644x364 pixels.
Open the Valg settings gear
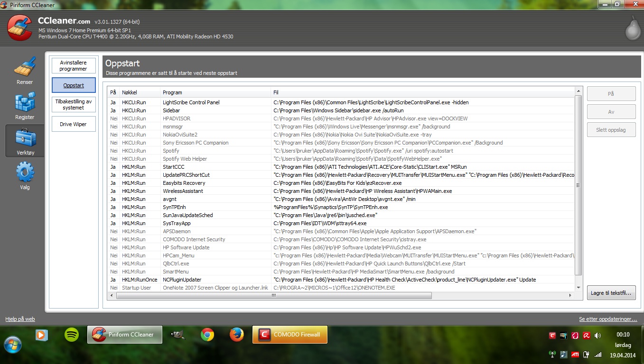point(25,176)
